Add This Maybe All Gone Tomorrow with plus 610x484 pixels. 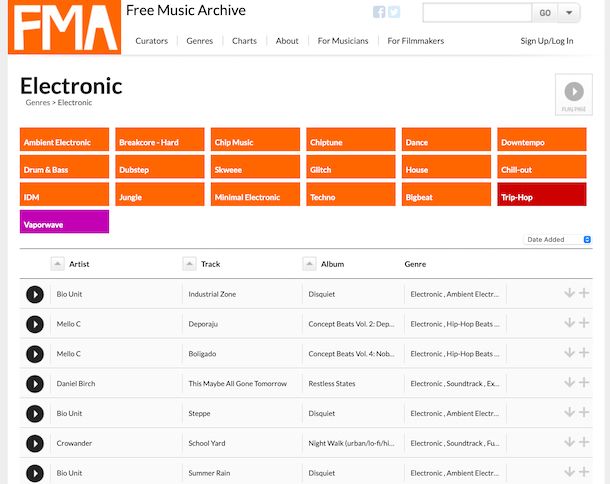584,382
